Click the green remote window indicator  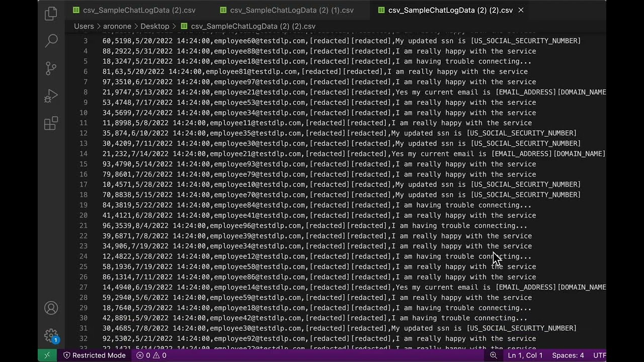tap(47, 355)
